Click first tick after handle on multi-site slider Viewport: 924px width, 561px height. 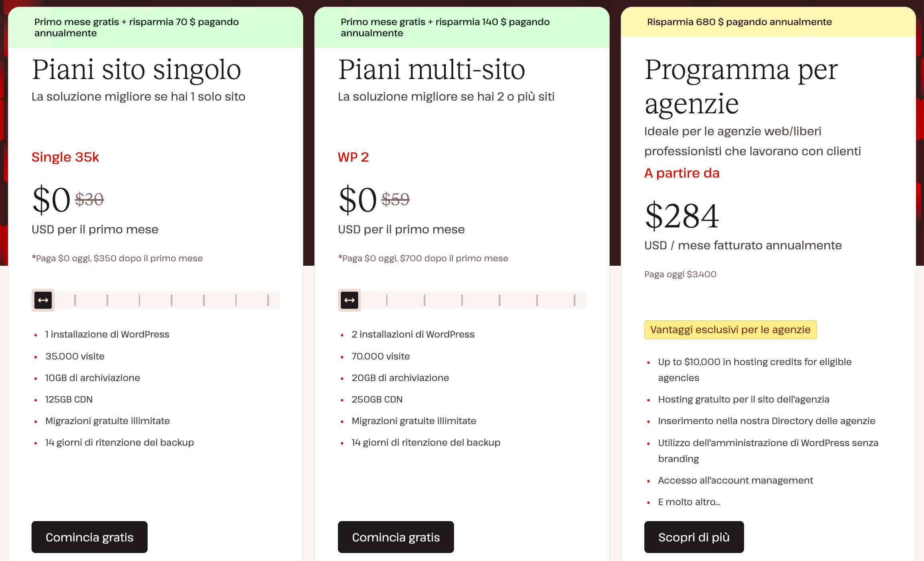(387, 300)
